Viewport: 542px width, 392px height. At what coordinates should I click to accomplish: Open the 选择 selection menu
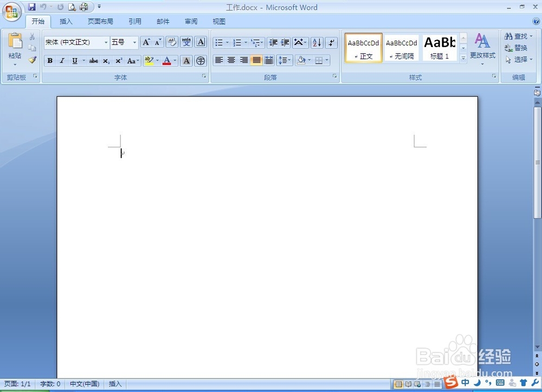pyautogui.click(x=518, y=60)
